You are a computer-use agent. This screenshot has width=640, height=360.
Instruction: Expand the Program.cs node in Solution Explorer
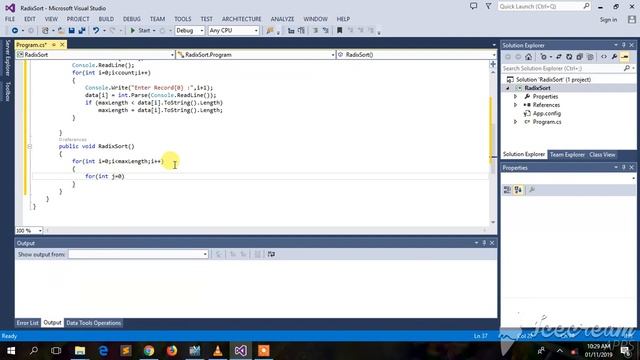tap(515, 122)
